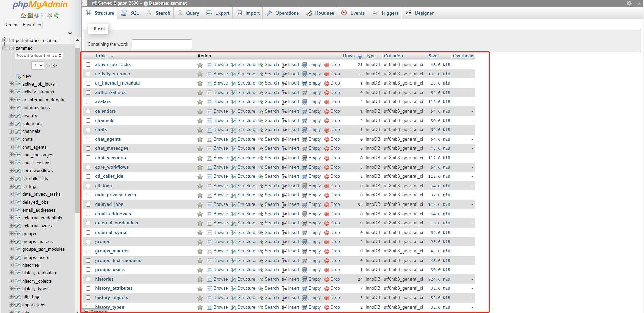Click the red Drop icon for groups table
The image size is (644, 313).
tap(327, 242)
